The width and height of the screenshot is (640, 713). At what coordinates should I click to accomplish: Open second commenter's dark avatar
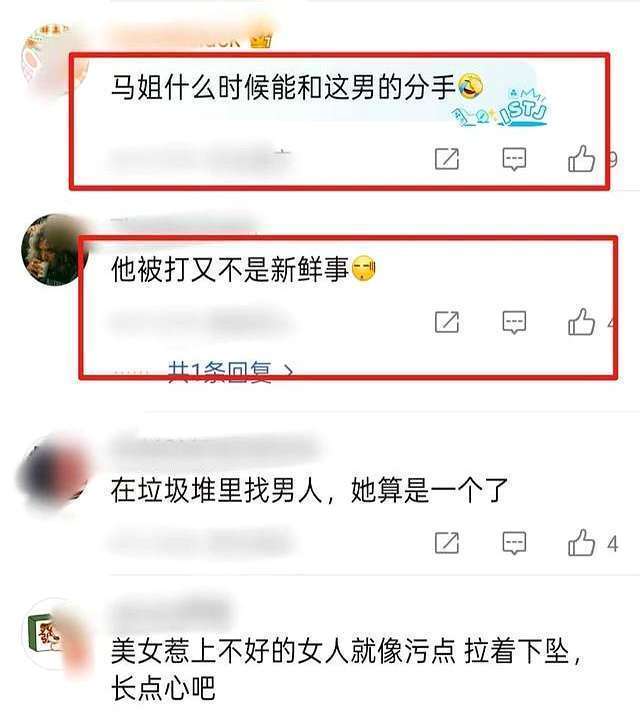[54, 250]
